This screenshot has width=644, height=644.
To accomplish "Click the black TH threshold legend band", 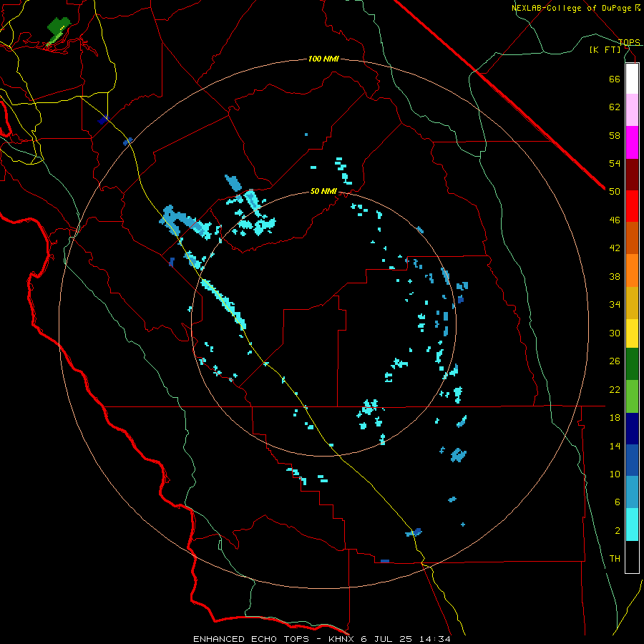I will (x=632, y=557).
